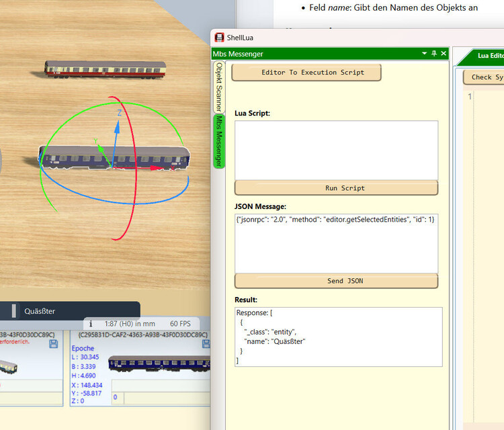Screen dimensions: 504x430
Task: Click the blue Z axis gizmo arrow
Action: (x=117, y=126)
